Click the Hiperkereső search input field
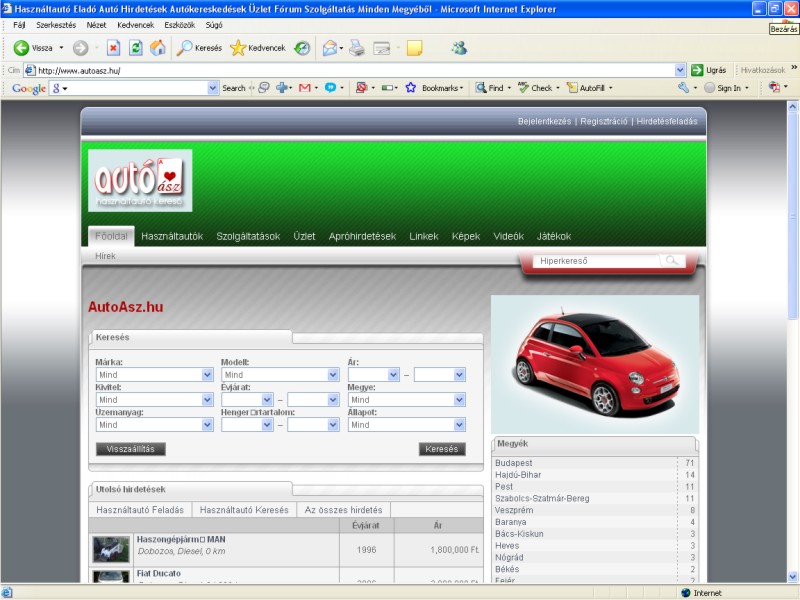Viewport: 800px width, 600px height. point(595,261)
